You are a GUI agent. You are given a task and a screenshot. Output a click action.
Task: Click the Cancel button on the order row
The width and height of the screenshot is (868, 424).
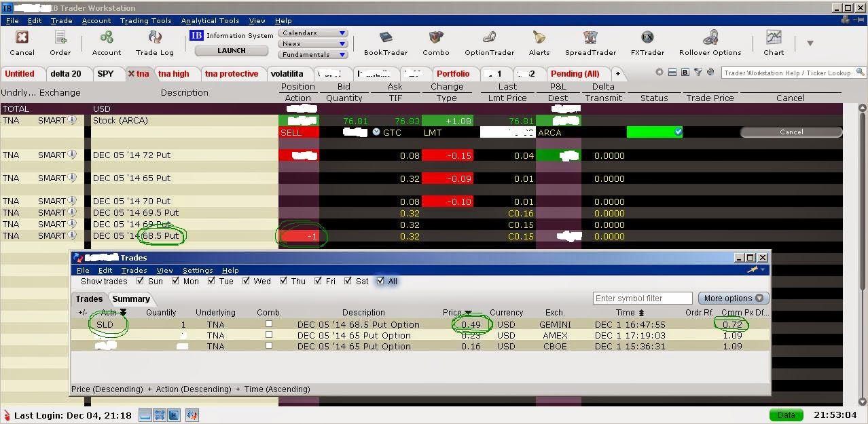tap(791, 132)
